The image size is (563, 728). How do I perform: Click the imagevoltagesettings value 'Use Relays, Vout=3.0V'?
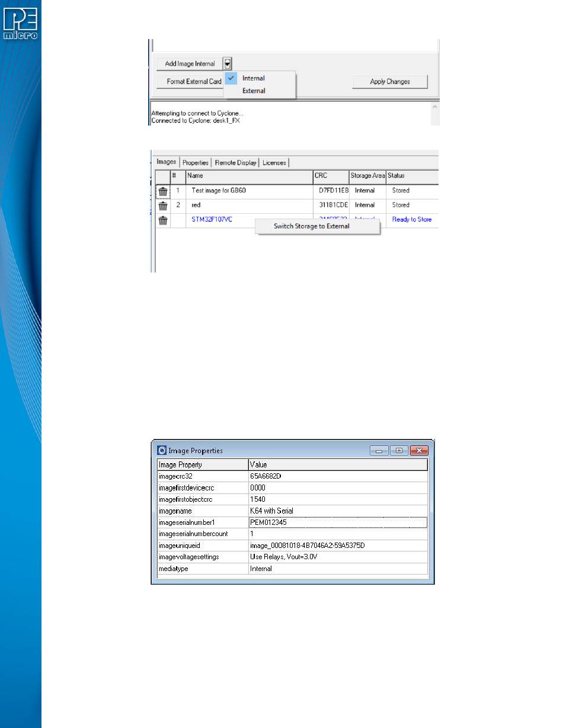click(338, 557)
